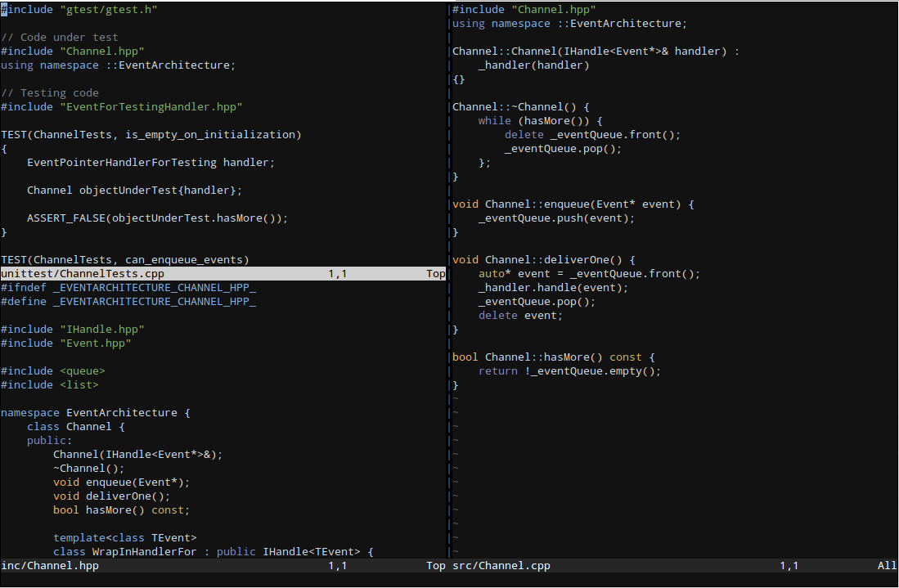Click the #include <list> line

50,384
